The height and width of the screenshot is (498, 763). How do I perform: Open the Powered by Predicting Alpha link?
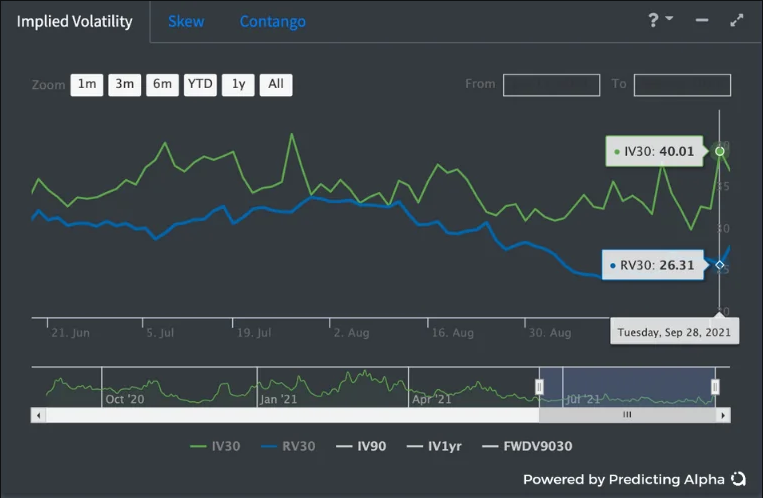pos(624,480)
